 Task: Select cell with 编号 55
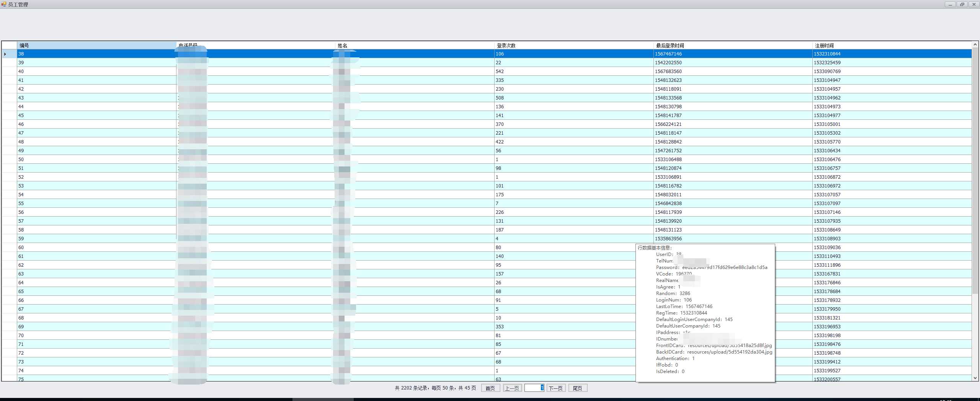(x=96, y=203)
